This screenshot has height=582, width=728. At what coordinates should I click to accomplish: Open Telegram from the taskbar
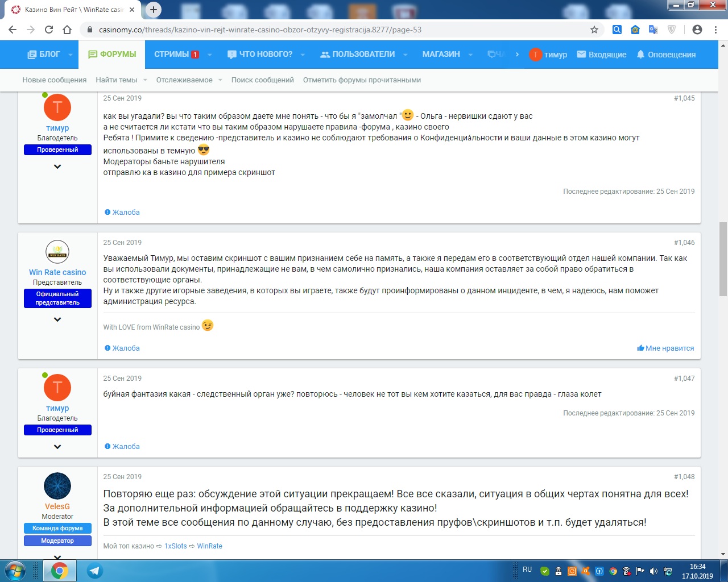click(94, 571)
